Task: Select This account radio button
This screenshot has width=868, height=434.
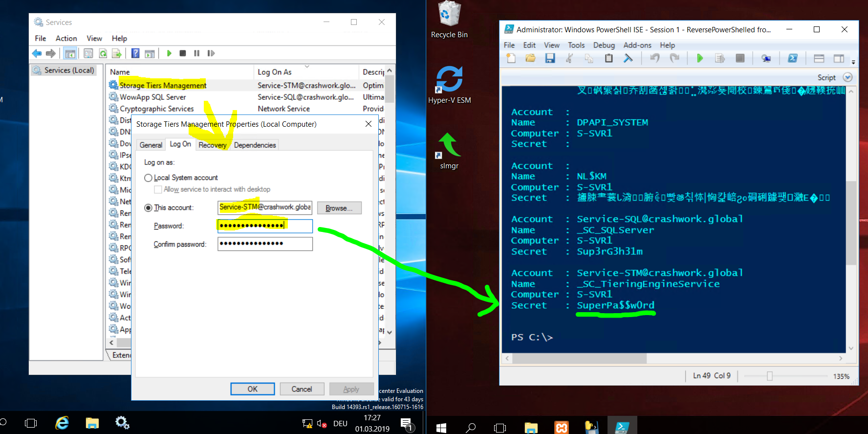Action: [148, 207]
